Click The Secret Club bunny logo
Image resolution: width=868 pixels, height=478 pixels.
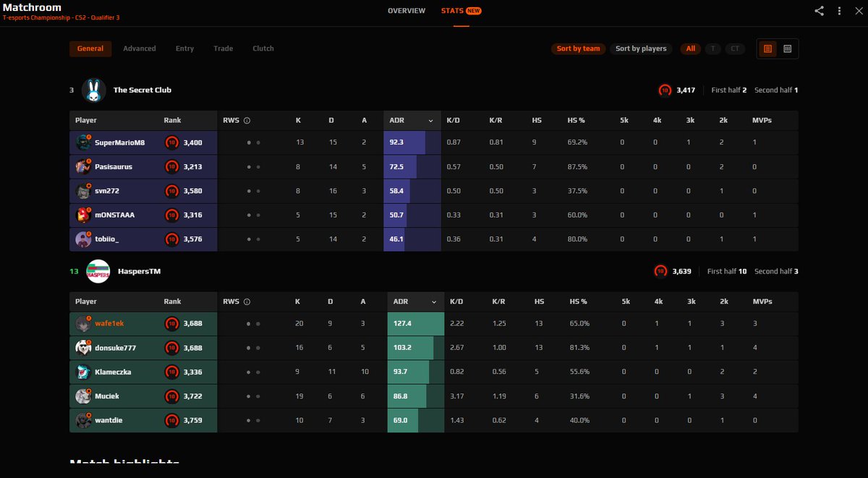tap(94, 90)
